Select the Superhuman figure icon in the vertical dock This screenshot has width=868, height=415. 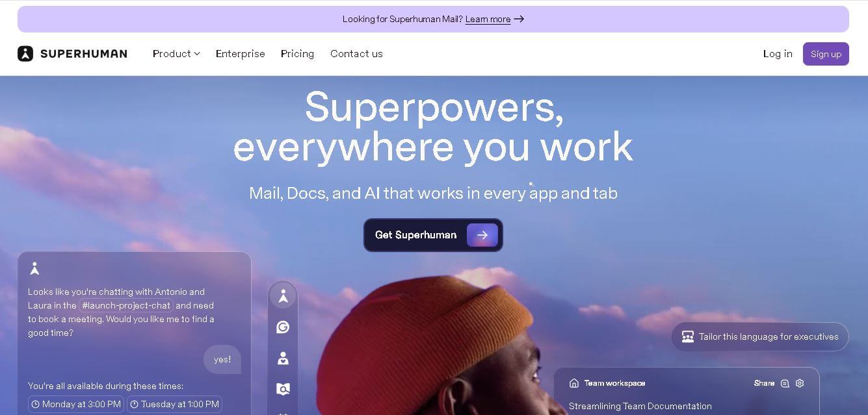(x=283, y=296)
